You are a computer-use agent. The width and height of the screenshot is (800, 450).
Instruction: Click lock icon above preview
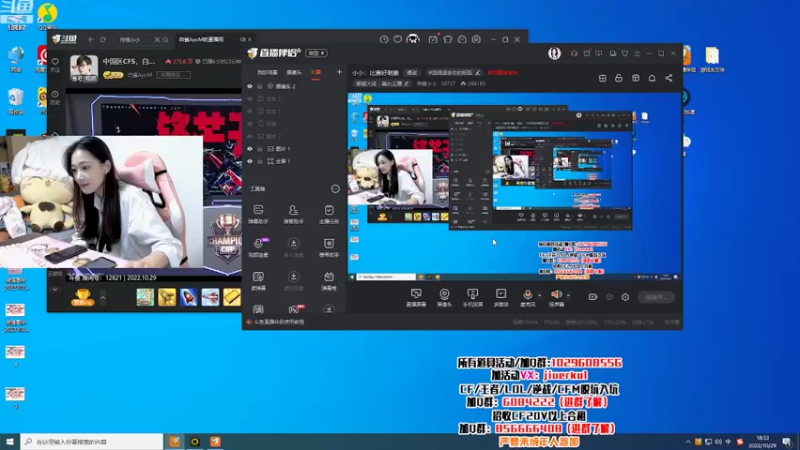tap(619, 78)
